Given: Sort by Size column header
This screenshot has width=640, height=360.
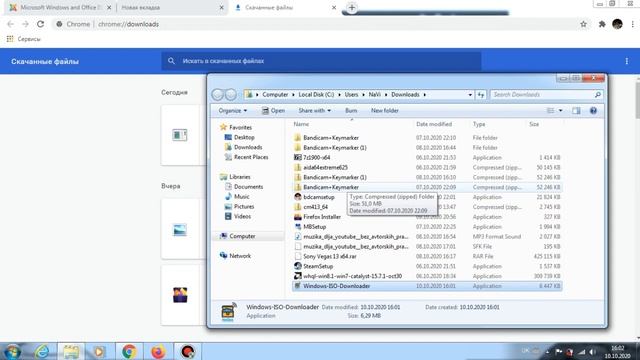Looking at the screenshot, I should click(534, 124).
